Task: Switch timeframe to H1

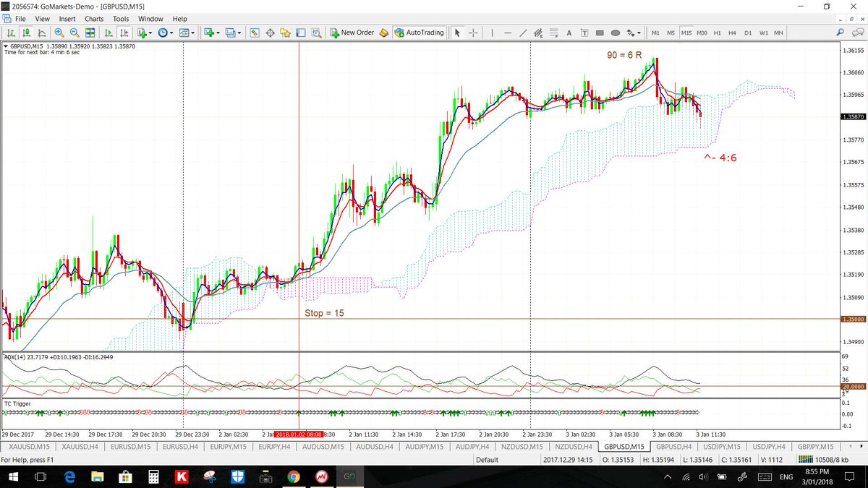Action: click(718, 33)
